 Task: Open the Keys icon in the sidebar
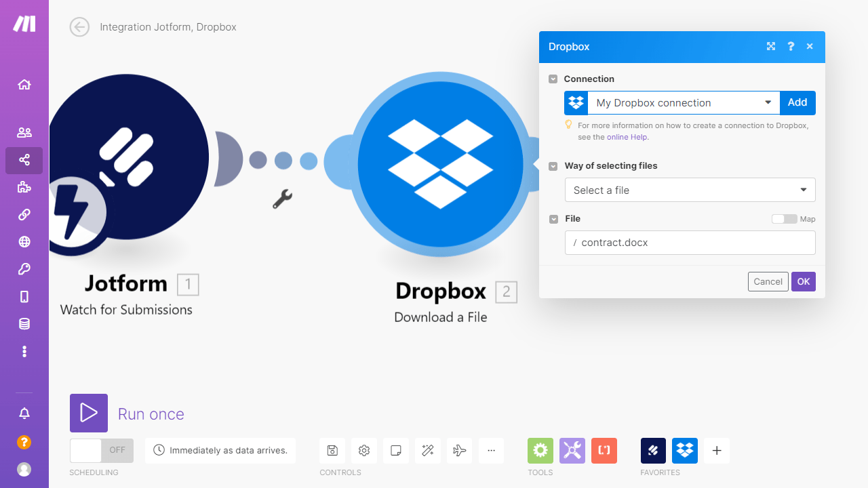(24, 270)
